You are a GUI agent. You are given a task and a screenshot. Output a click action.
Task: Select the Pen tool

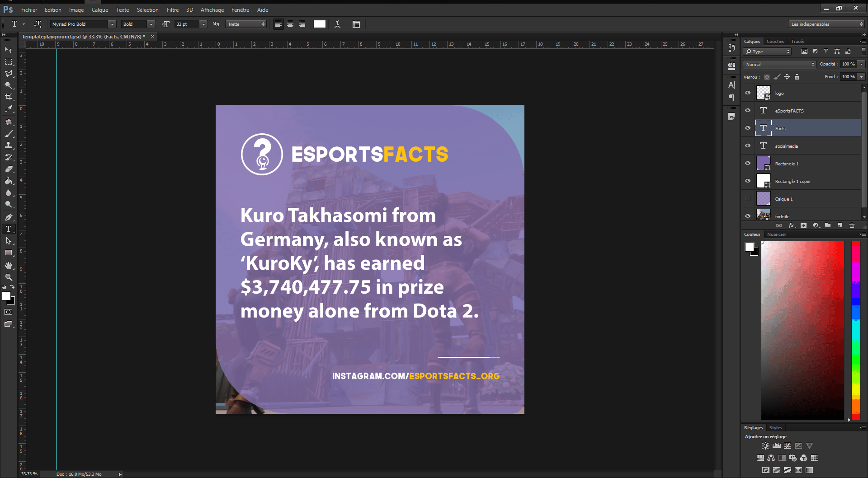tap(9, 217)
